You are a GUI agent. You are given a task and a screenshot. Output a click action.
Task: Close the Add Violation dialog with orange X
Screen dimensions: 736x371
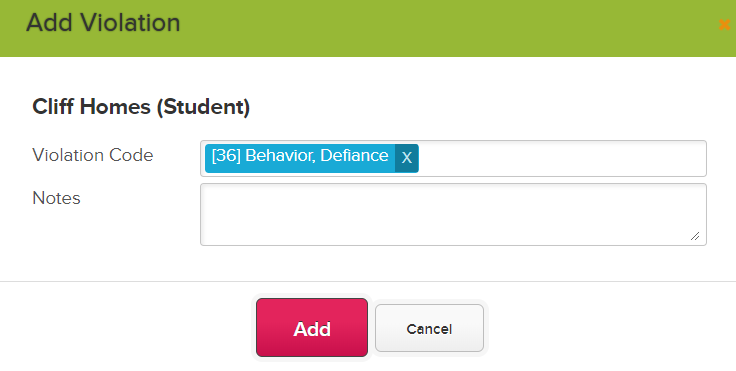coord(725,25)
